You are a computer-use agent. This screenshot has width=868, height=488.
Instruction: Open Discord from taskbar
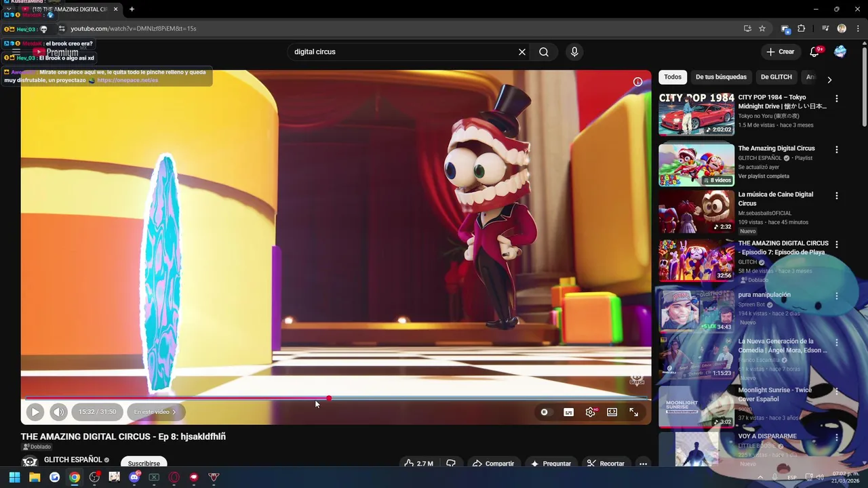134,477
